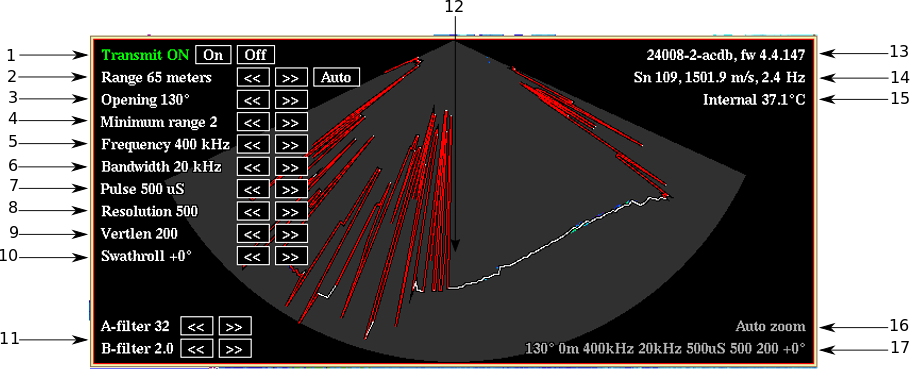Lower Frequency 400 kHz using <<
This screenshot has width=910, height=369.
pos(253,144)
